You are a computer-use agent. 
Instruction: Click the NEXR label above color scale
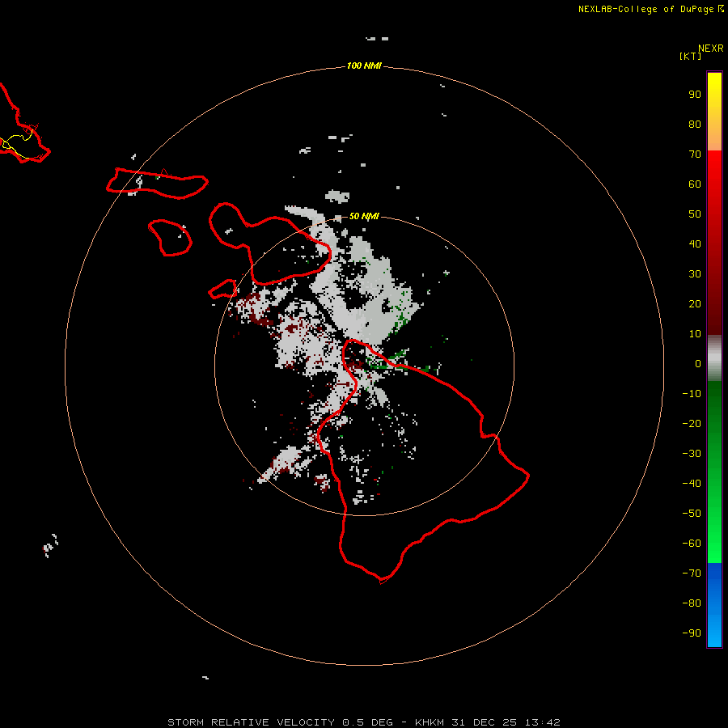(x=711, y=49)
